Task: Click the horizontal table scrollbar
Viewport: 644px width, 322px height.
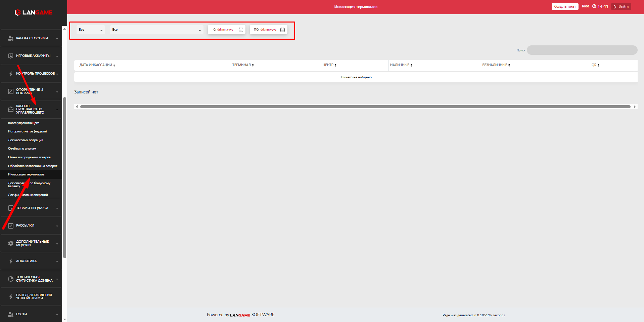Action: 355,107
